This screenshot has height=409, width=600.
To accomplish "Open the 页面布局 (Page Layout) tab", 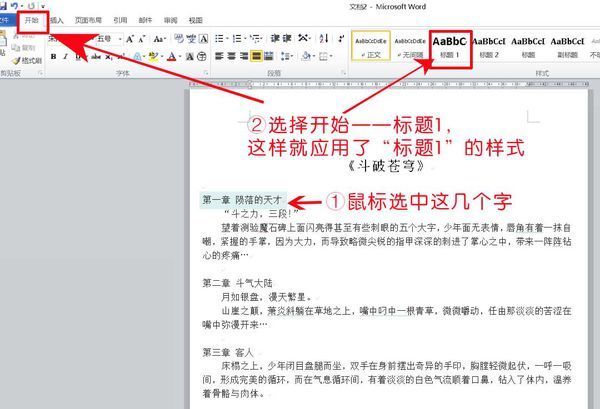I will coord(86,19).
